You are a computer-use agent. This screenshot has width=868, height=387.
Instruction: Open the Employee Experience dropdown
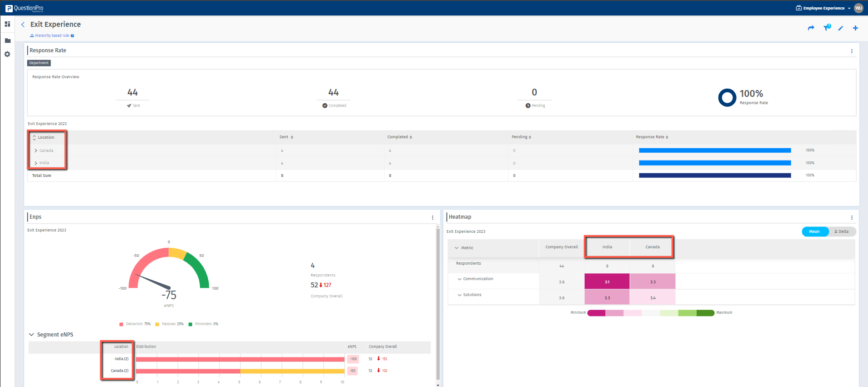pos(823,8)
